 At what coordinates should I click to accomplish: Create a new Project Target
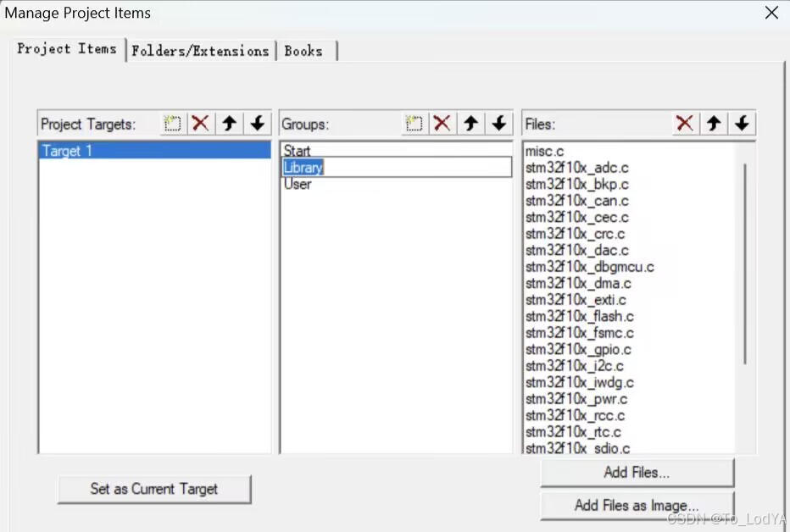pos(172,124)
